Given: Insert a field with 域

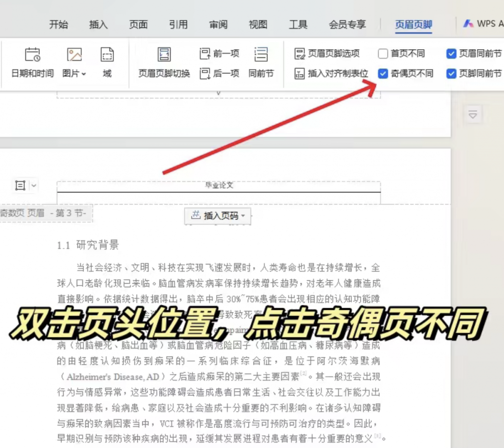Looking at the screenshot, I should coord(107,63).
